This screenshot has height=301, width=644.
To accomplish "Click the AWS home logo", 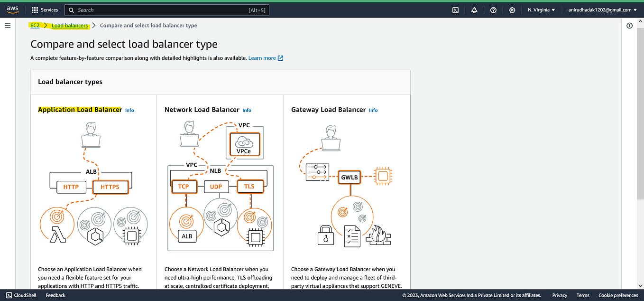I will [x=12, y=9].
